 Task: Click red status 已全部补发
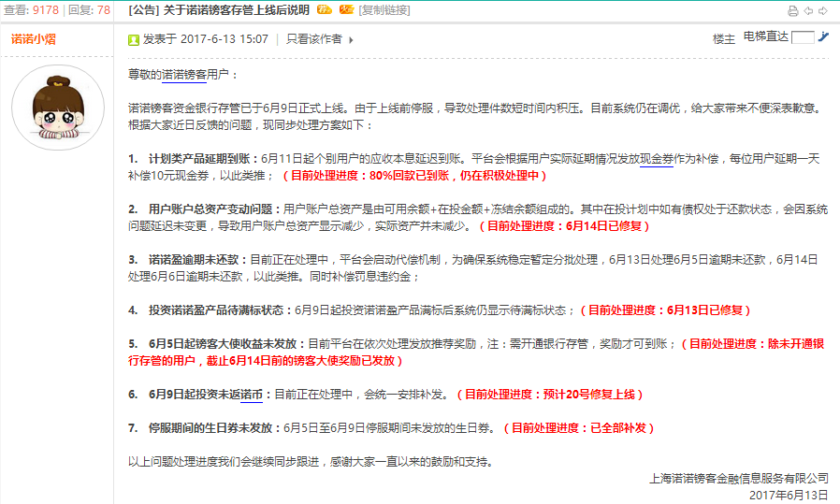click(x=617, y=428)
